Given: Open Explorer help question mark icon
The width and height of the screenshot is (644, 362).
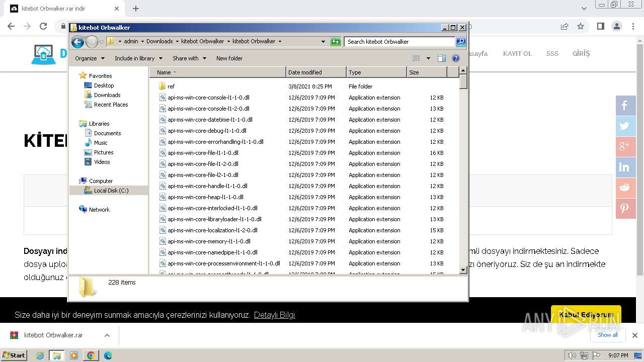Looking at the screenshot, I should coord(456,58).
